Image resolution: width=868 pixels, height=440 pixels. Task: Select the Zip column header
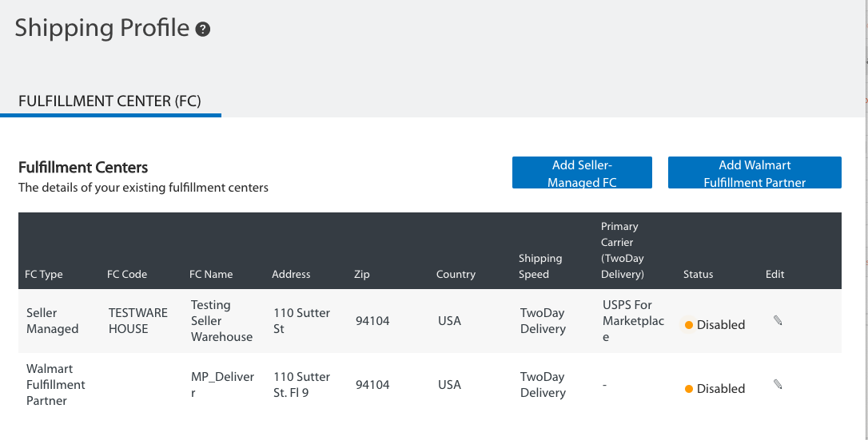(x=361, y=274)
